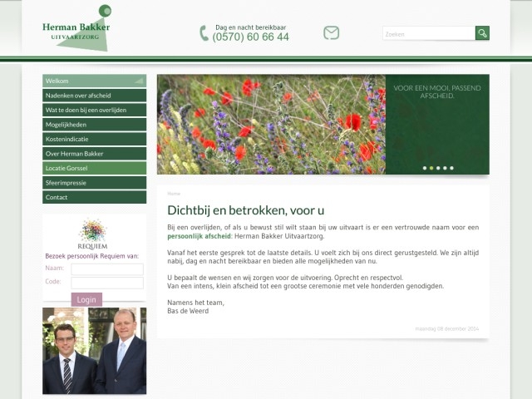This screenshot has height=399, width=532.
Task: Navigate to the Contact page
Action: 94,197
